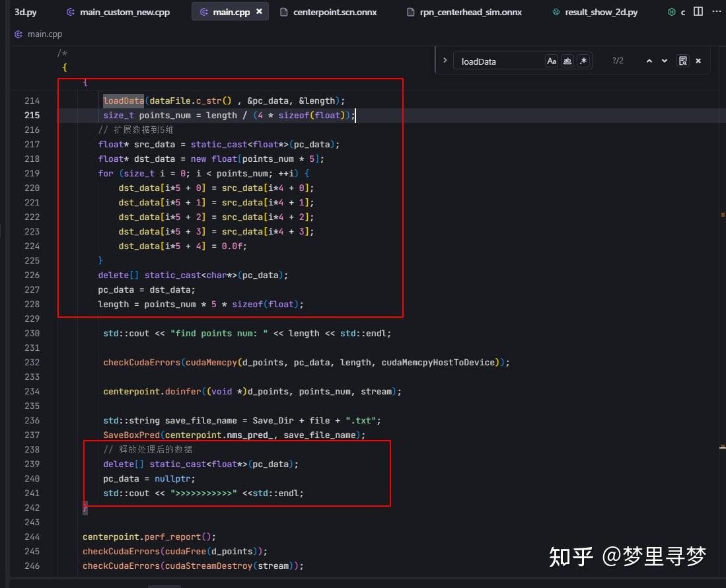This screenshot has height=588, width=726.
Task: Click the "find points num: " string
Action: [219, 334]
